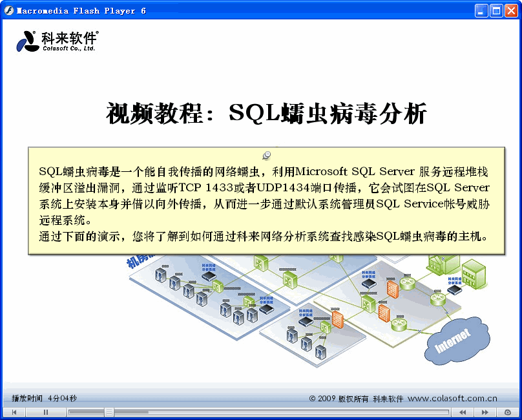Click the clock icon at far right of playback bar
This screenshot has height=420, width=522.
tap(508, 411)
